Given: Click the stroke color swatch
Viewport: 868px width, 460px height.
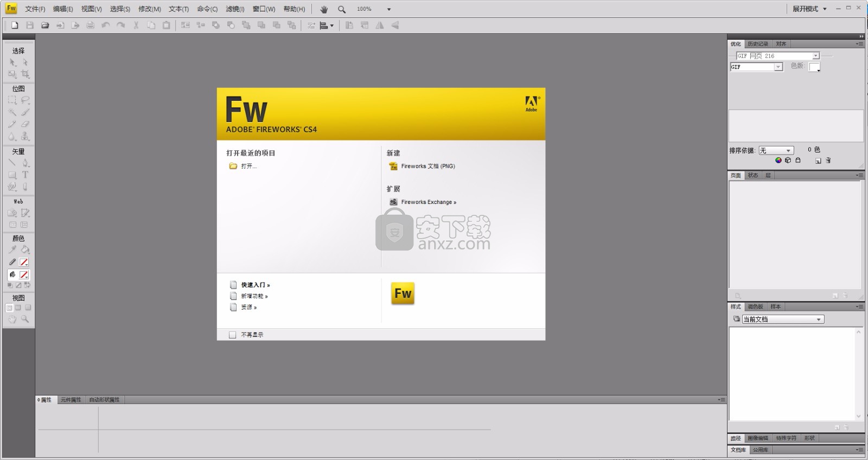Looking at the screenshot, I should (24, 262).
